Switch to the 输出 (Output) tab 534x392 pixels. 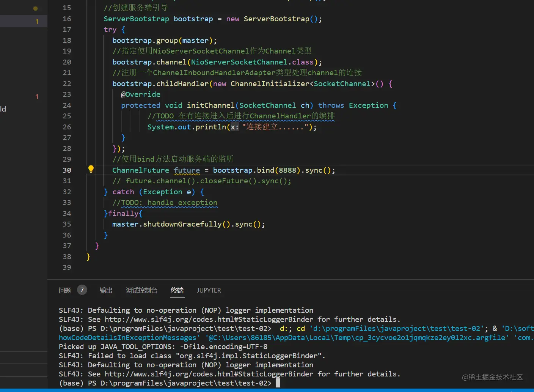point(106,290)
